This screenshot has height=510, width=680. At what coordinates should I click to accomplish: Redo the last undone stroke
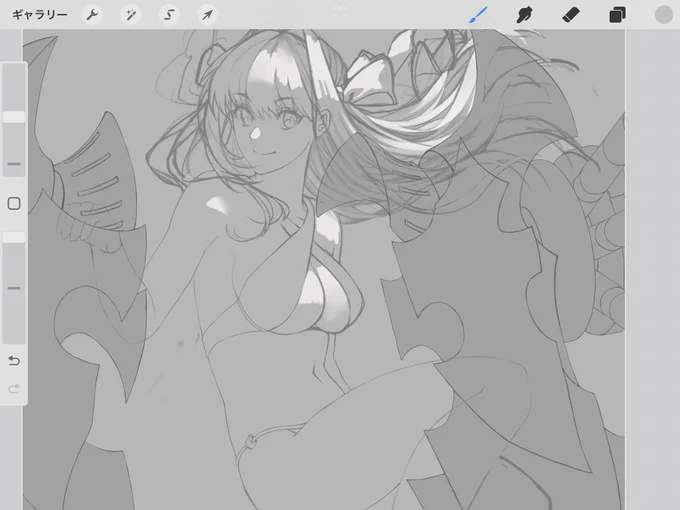point(14,389)
